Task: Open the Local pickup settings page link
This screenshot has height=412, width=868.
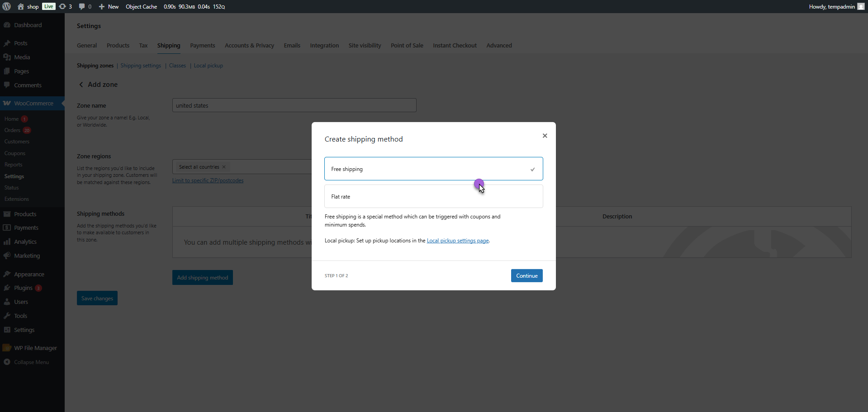Action: tap(457, 241)
